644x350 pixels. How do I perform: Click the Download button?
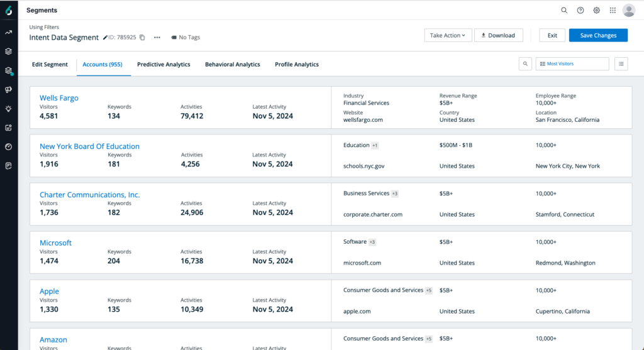click(x=498, y=35)
